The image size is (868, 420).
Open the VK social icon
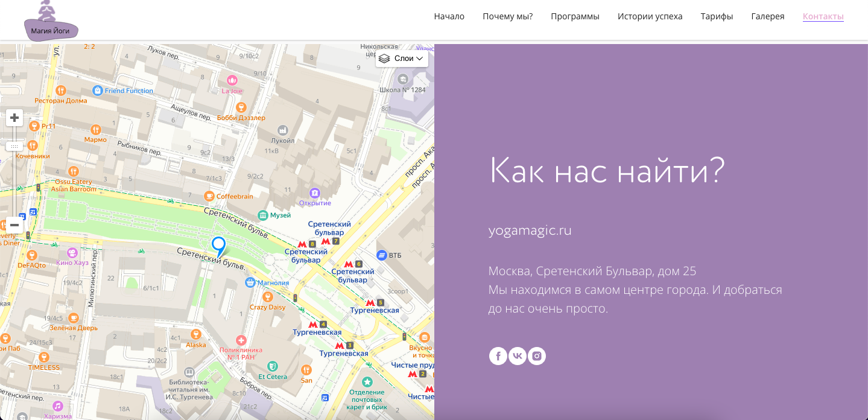(517, 356)
